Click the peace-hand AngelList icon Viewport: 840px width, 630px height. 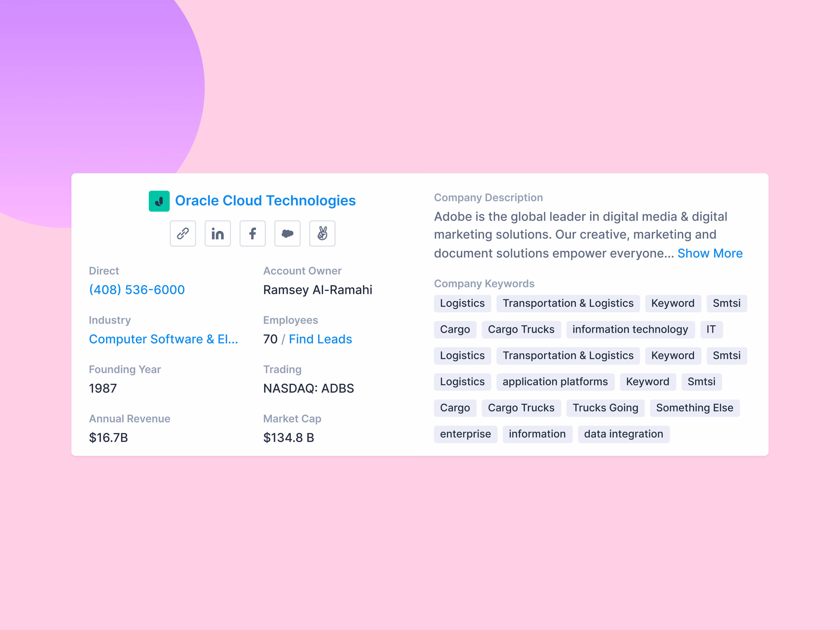[322, 233]
